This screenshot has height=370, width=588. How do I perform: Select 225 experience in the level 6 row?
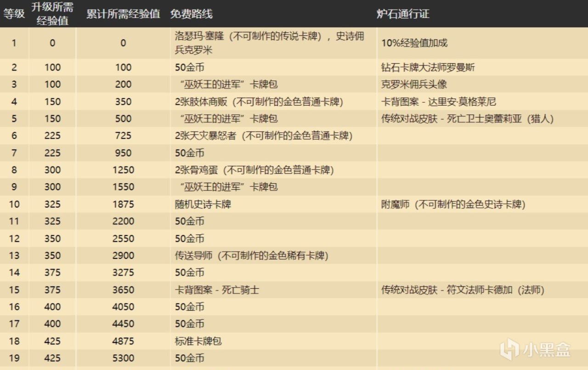(52, 135)
